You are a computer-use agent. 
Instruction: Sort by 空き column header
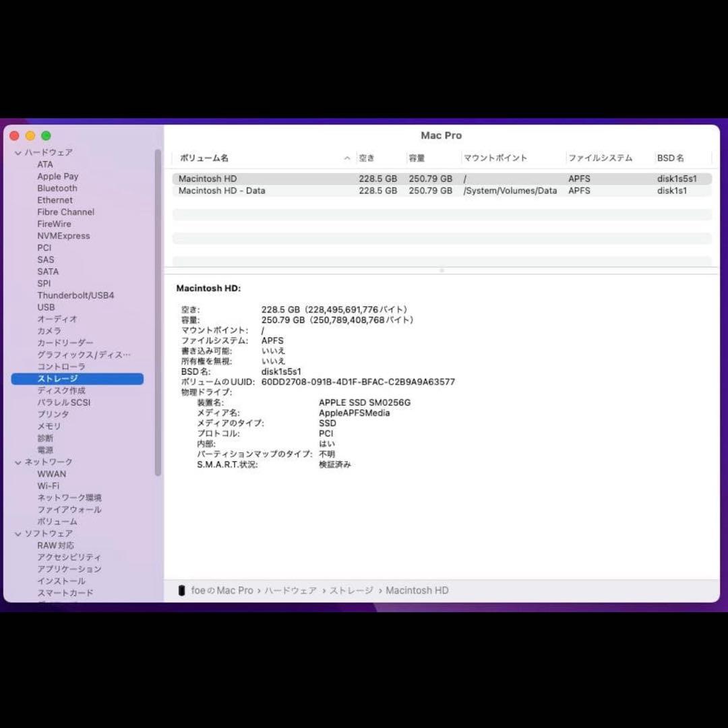[366, 158]
